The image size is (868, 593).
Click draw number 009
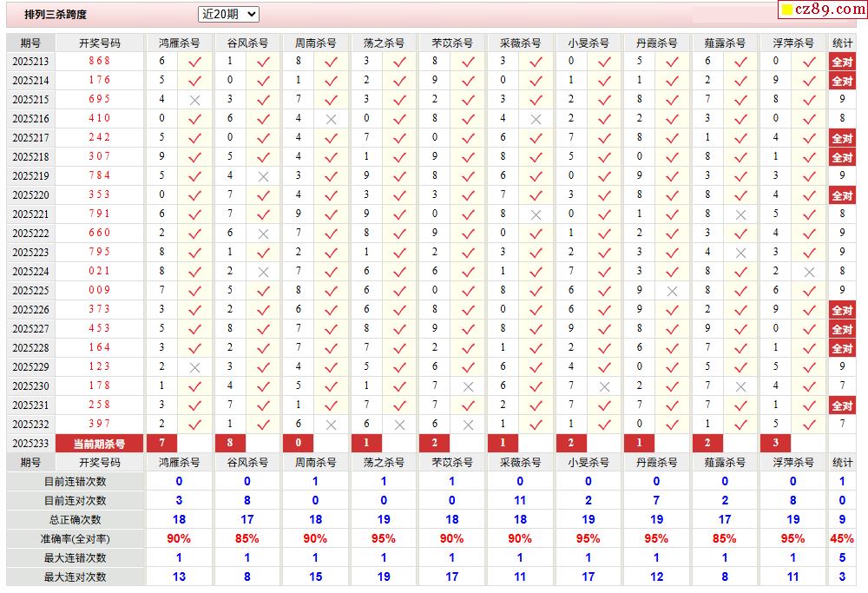click(100, 290)
